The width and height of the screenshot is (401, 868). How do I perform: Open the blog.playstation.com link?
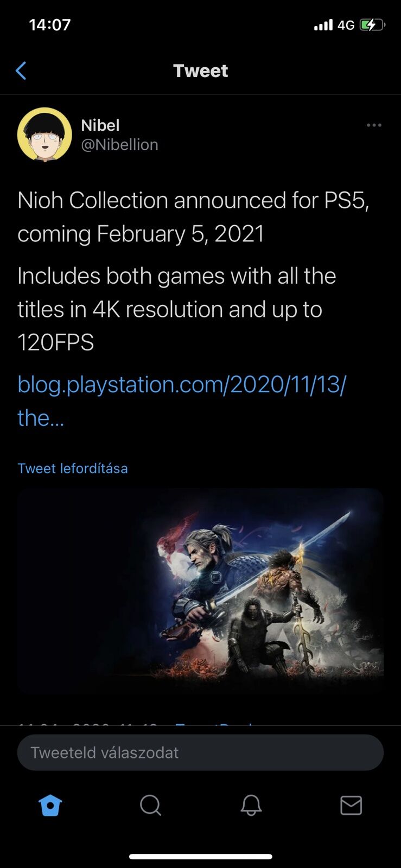pyautogui.click(x=182, y=401)
